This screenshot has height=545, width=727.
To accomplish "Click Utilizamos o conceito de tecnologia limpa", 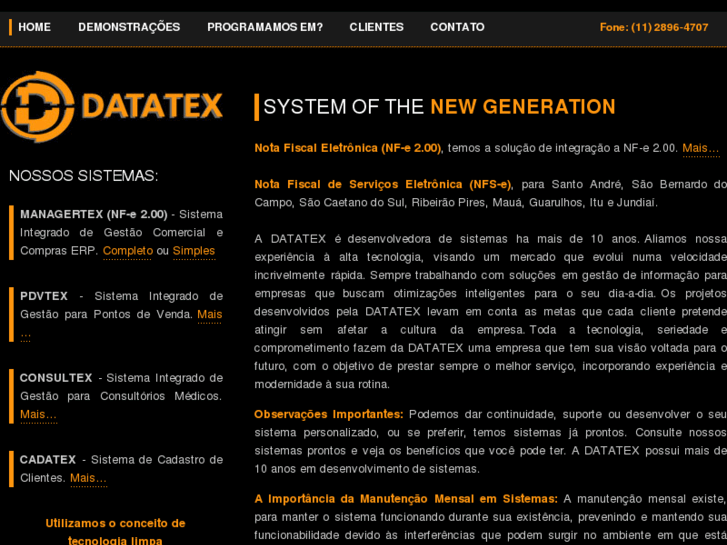I will pos(115,532).
